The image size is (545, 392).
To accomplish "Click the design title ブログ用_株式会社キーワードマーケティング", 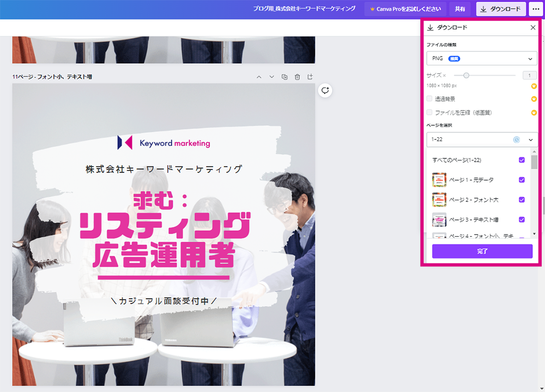I will click(304, 9).
